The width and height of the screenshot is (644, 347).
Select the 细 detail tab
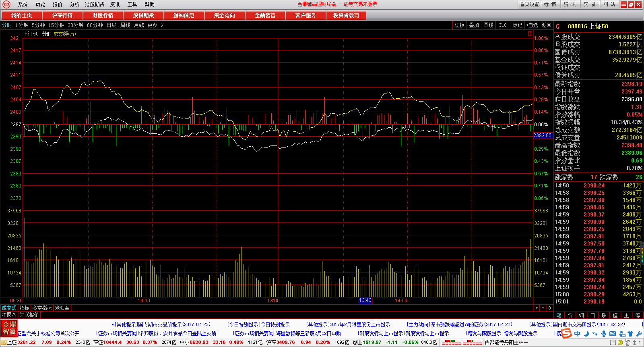(582, 315)
